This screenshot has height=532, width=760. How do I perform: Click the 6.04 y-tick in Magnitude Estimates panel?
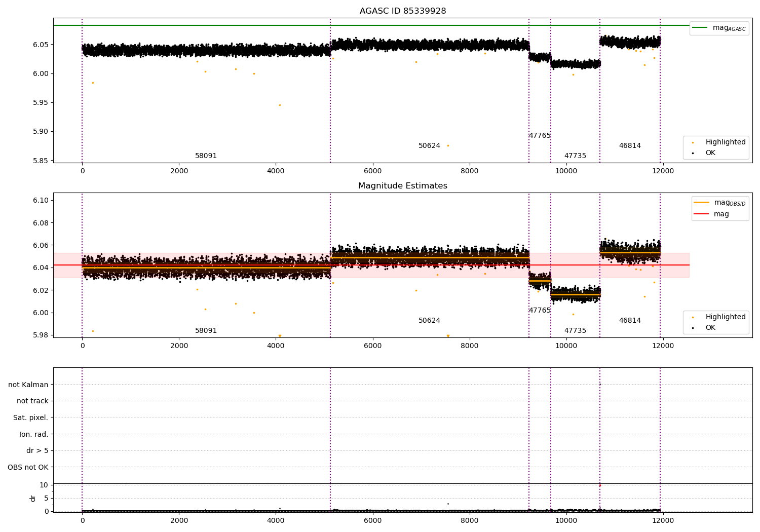(x=41, y=268)
